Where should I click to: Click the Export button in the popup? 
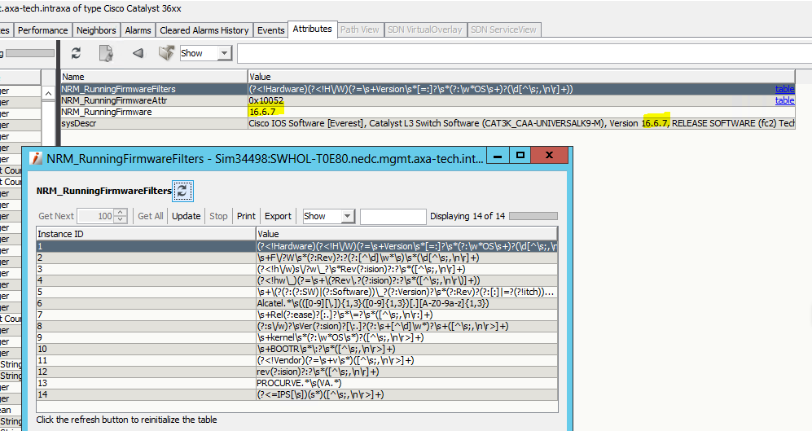pos(278,216)
